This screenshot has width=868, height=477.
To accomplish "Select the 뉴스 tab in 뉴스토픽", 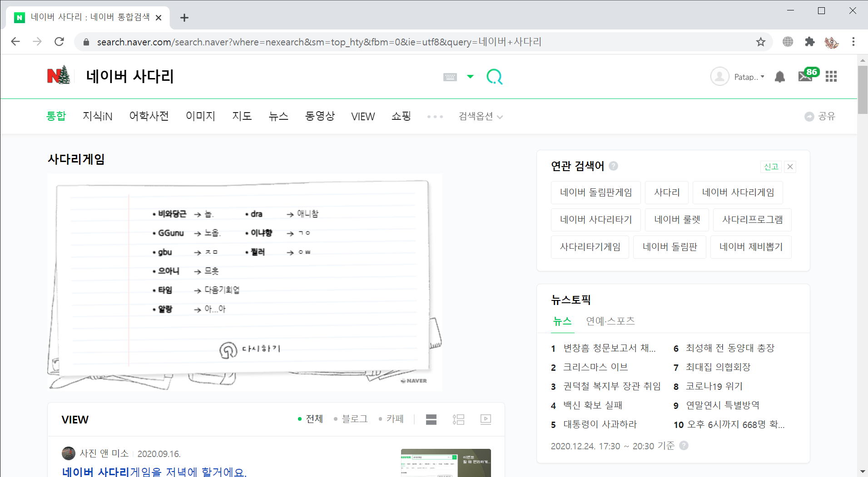I will 562,321.
